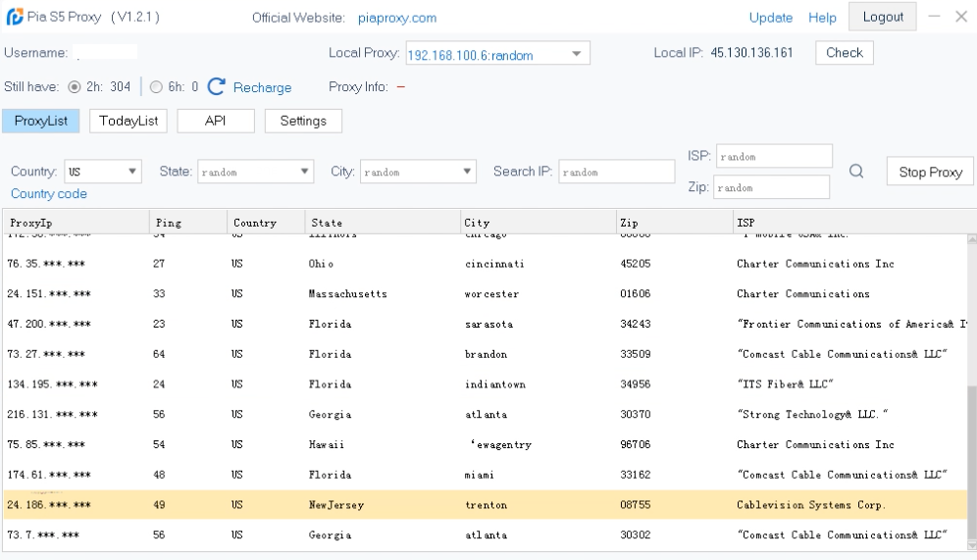Click the Search IP input field
Image resolution: width=977 pixels, height=560 pixels.
click(616, 172)
